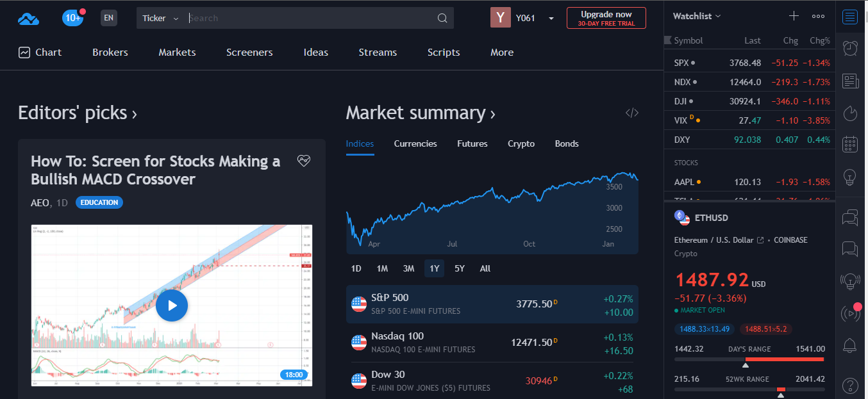The height and width of the screenshot is (399, 868).
Task: Click the TradingView cloud logo
Action: coord(28,19)
